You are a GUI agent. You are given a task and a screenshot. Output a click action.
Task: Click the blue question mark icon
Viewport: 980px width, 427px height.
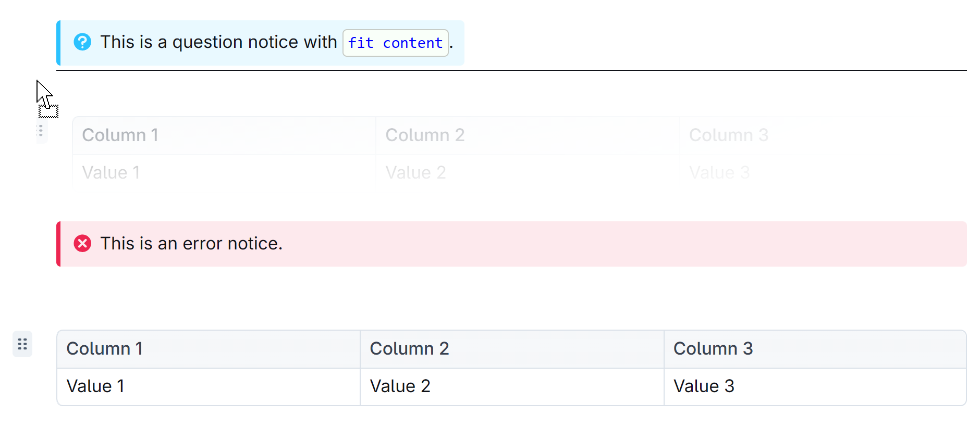click(x=82, y=42)
